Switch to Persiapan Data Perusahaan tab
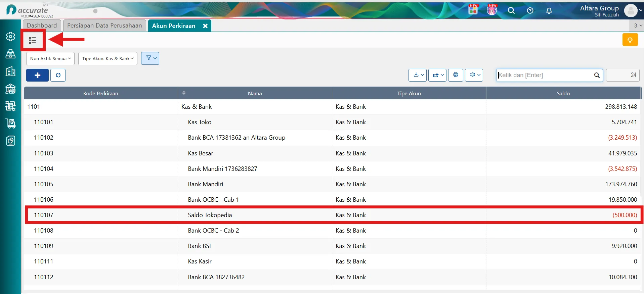644x294 pixels. tap(104, 26)
